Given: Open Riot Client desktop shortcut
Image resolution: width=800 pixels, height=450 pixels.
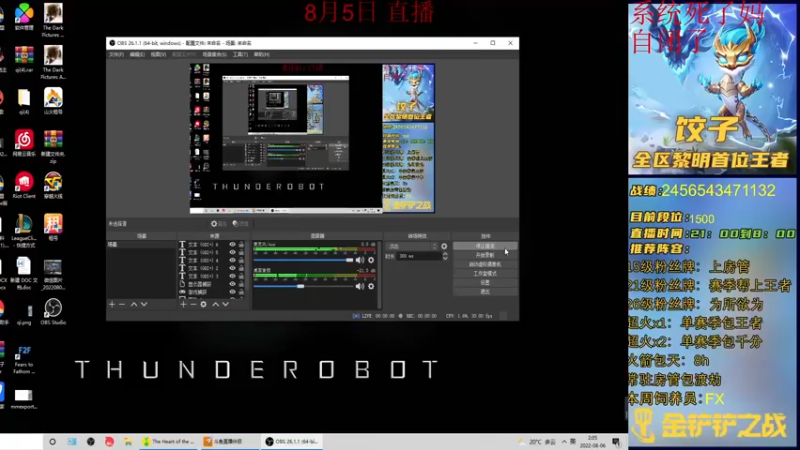Looking at the screenshot, I should click(x=24, y=186).
